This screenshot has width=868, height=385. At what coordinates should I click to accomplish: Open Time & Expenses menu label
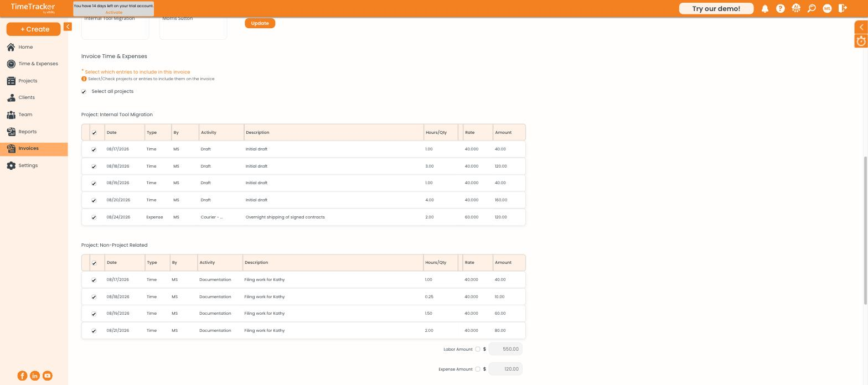[38, 64]
